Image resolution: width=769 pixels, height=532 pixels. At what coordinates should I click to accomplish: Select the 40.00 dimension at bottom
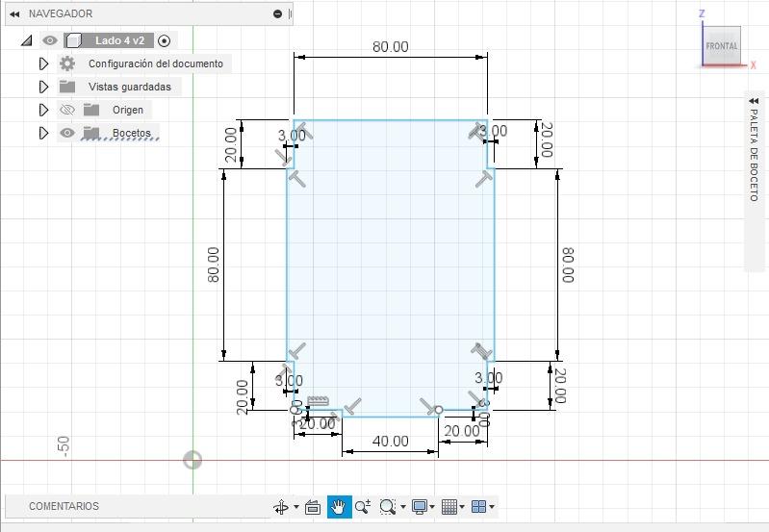click(391, 442)
